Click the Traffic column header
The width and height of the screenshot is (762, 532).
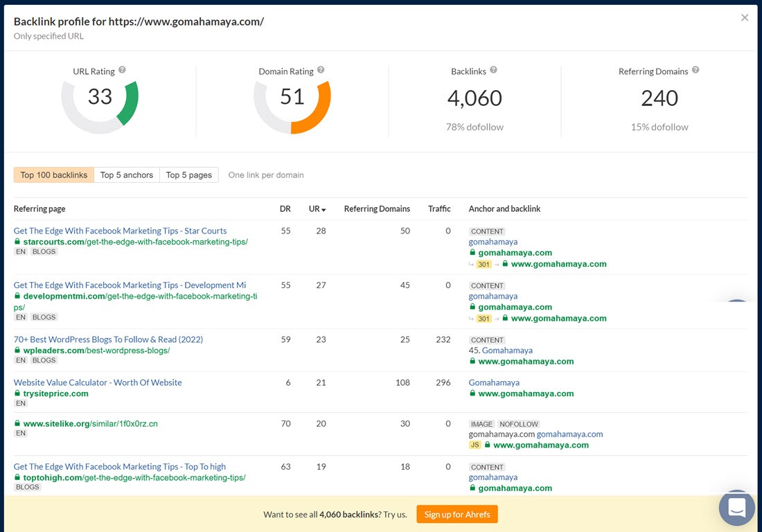438,209
